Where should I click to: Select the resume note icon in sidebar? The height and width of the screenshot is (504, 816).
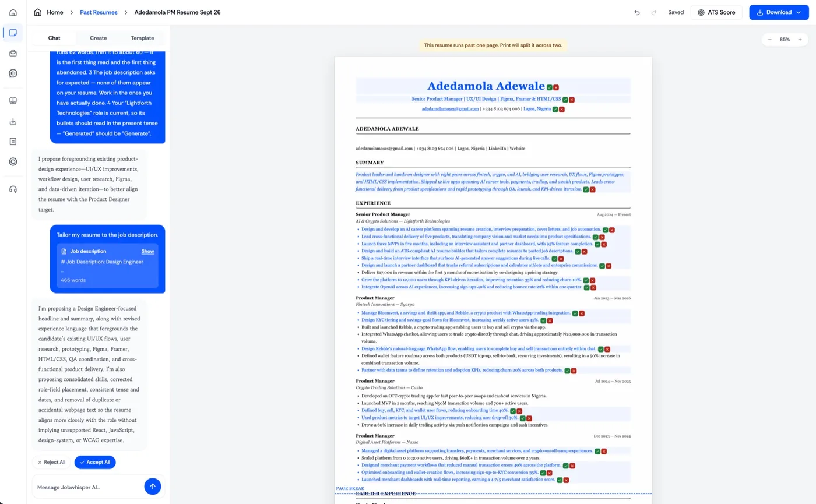13,33
